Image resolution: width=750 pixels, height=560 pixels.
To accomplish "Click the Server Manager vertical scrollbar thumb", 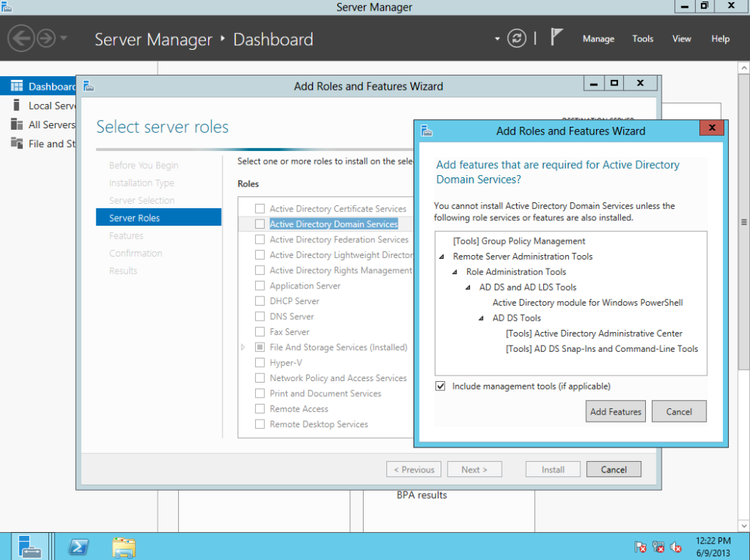I will (744, 222).
